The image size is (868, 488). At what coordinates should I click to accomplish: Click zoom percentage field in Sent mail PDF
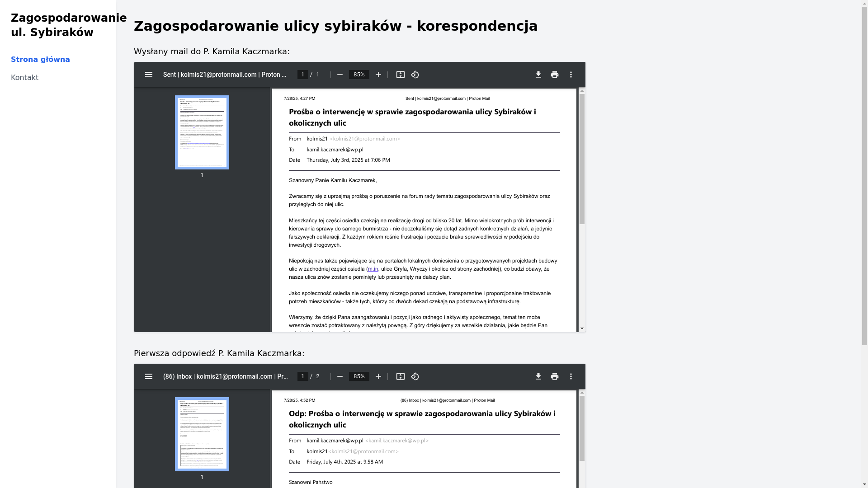pos(359,75)
